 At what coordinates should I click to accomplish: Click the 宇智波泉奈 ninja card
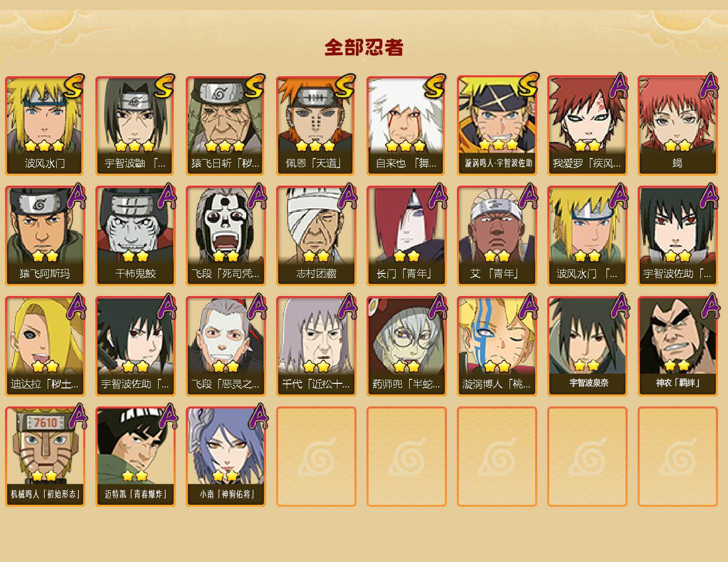[587, 346]
